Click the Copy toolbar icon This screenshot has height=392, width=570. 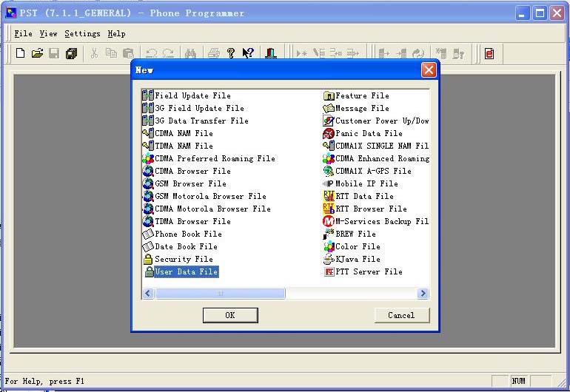point(111,53)
